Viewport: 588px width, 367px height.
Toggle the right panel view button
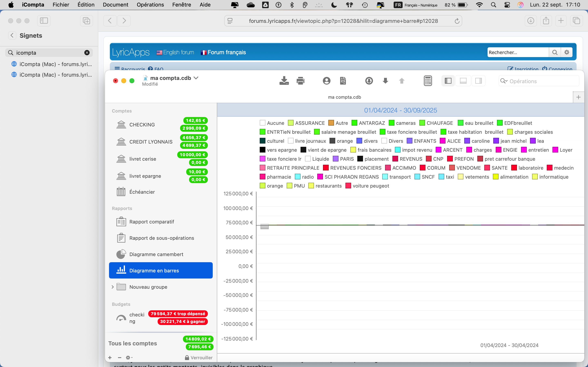click(x=478, y=81)
